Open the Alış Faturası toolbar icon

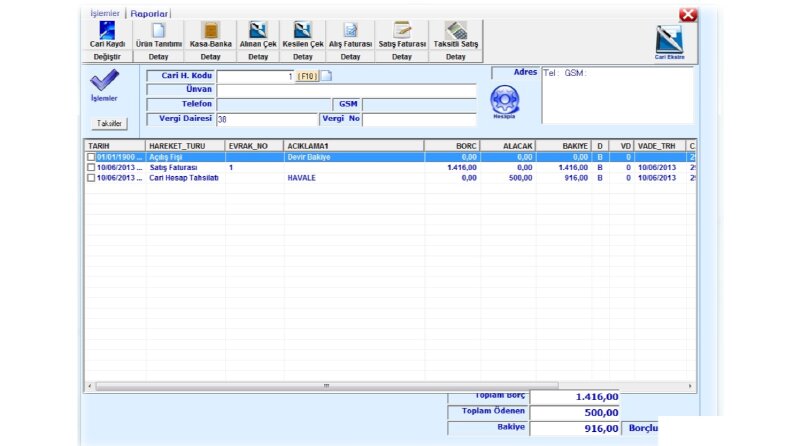coord(350,30)
